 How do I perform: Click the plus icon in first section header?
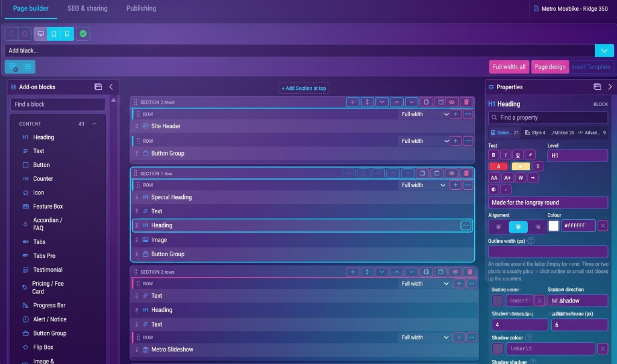click(352, 102)
